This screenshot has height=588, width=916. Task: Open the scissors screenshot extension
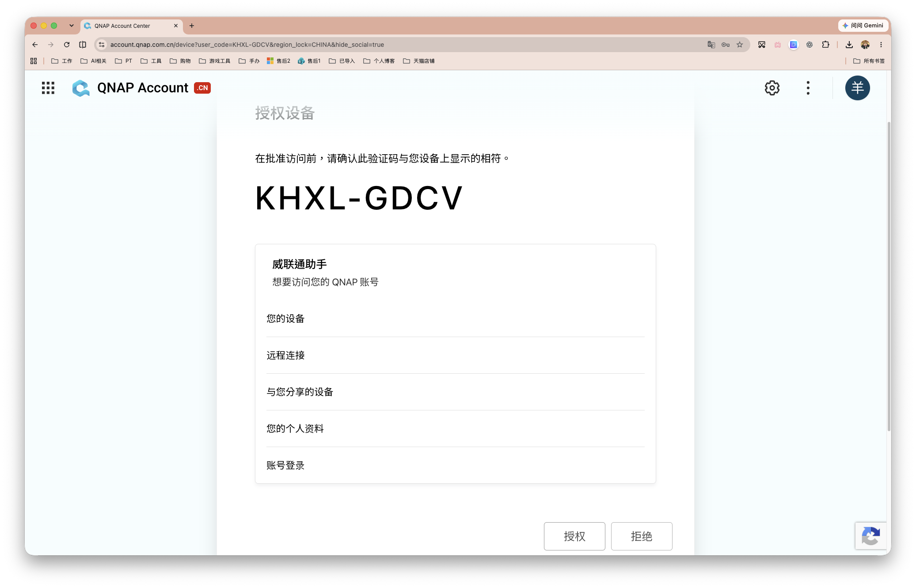click(762, 45)
